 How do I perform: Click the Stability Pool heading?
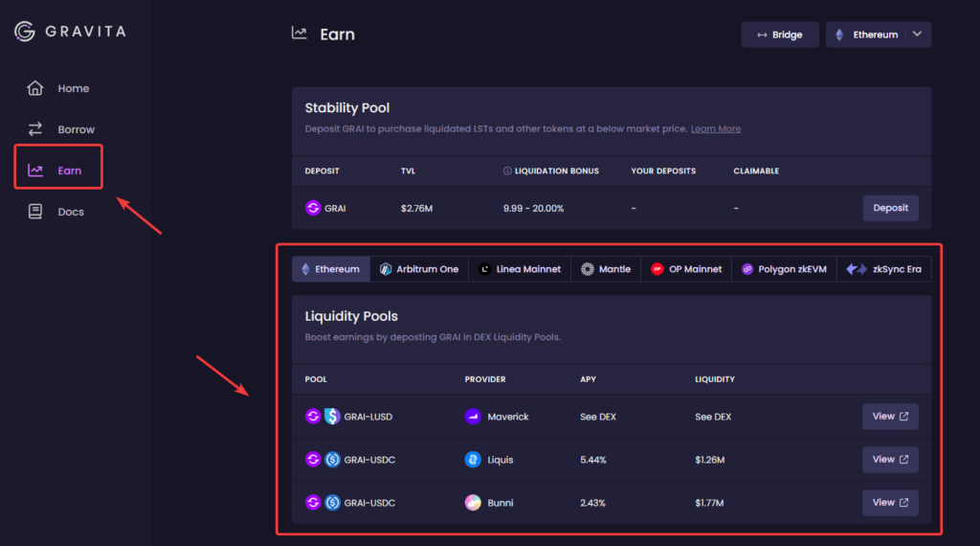coord(347,107)
